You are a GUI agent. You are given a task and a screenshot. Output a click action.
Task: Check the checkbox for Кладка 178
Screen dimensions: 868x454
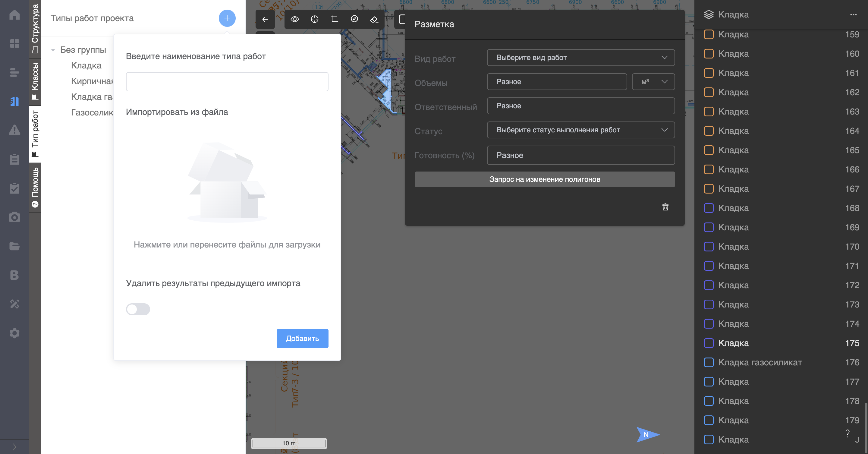click(x=709, y=401)
